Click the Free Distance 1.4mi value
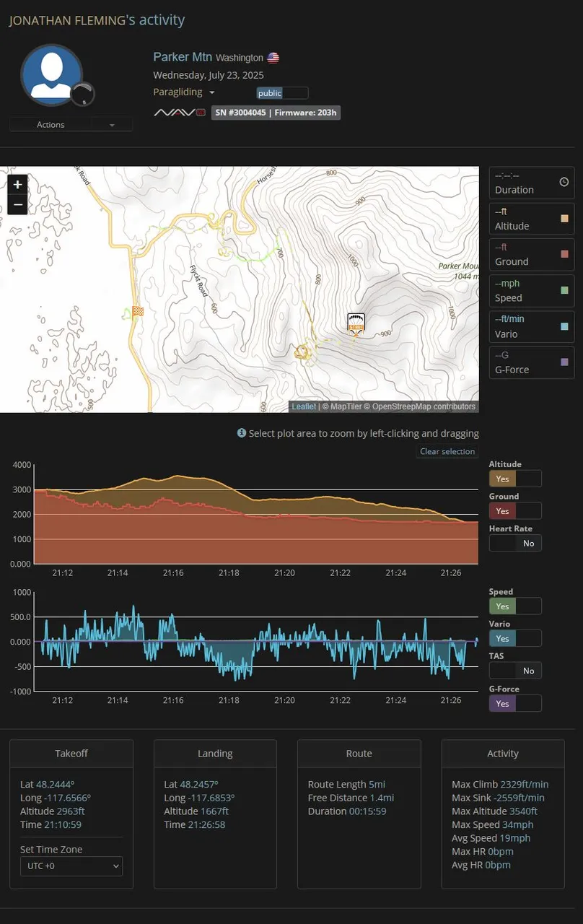 click(381, 798)
